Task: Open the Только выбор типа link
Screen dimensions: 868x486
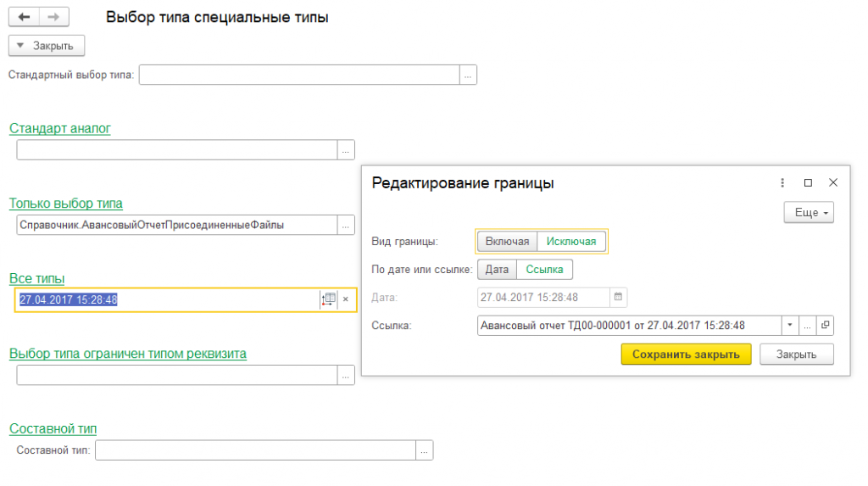Action: pyautogui.click(x=66, y=204)
